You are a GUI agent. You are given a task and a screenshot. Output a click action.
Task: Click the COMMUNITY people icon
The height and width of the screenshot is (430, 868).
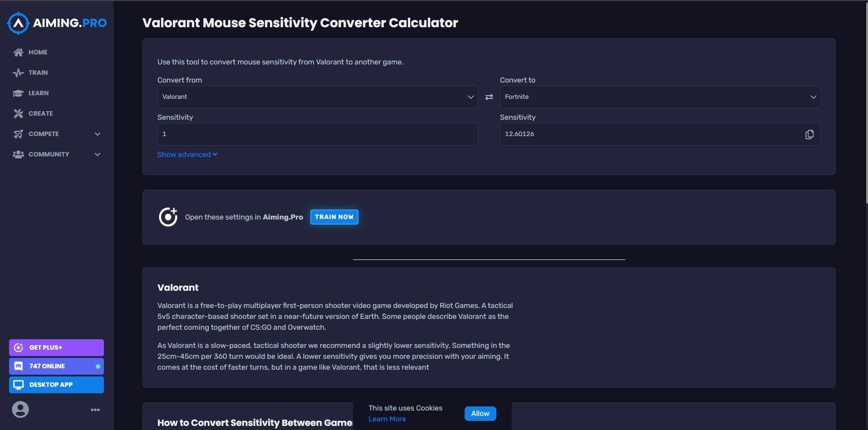(18, 154)
